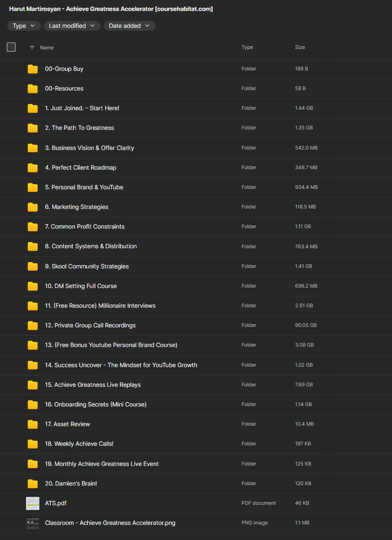Click folder icon for 20. Damien's Brain!
The height and width of the screenshot is (540, 392).
pos(32,484)
